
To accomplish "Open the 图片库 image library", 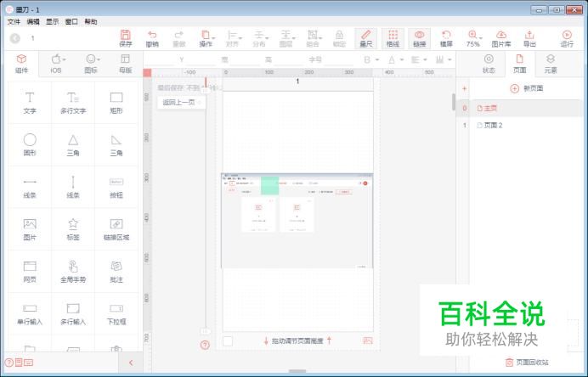I will click(501, 38).
